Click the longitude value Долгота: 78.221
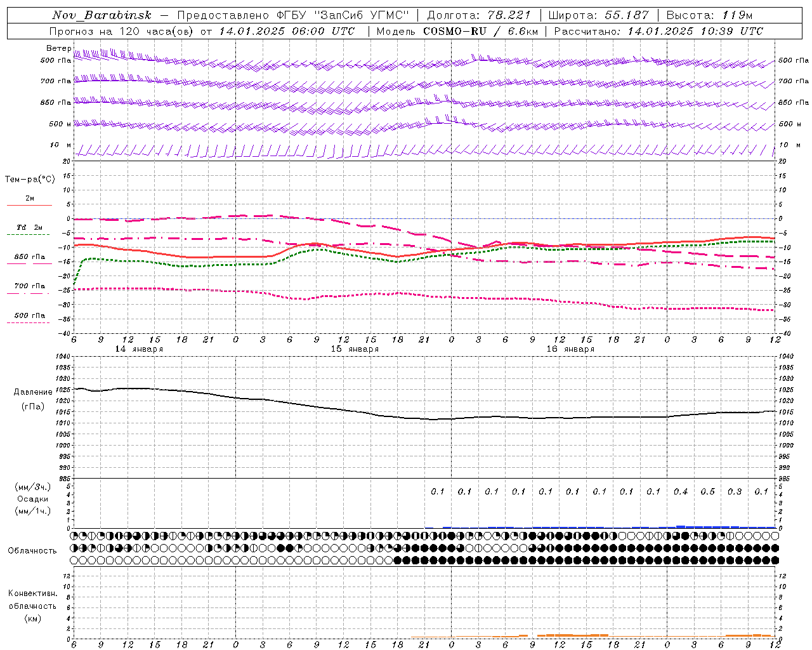 (x=479, y=15)
